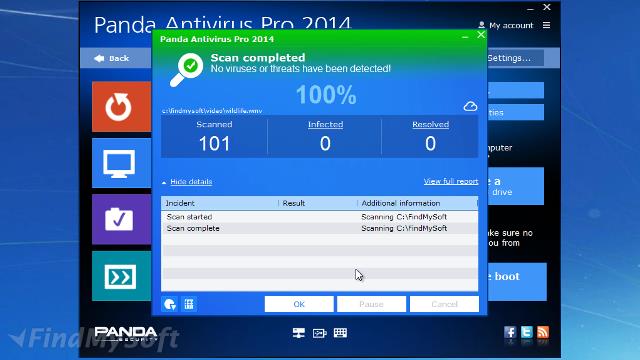The height and width of the screenshot is (360, 640).
Task: Click the Panda Security logo
Action: coord(126,334)
